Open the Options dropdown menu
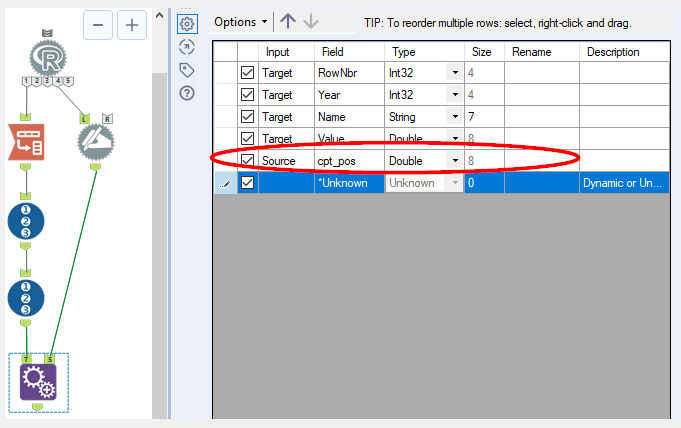Image resolution: width=681 pixels, height=428 pixels. coord(241,22)
